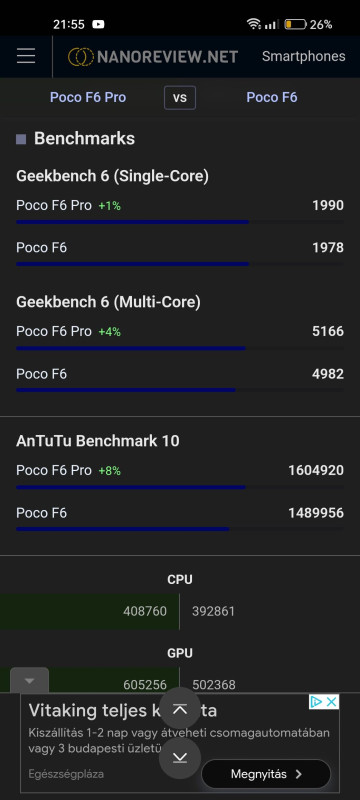The height and width of the screenshot is (800, 360).
Task: Click the Geekbench 6 Single-Core Poco F6 Pro bar
Action: coord(132,222)
